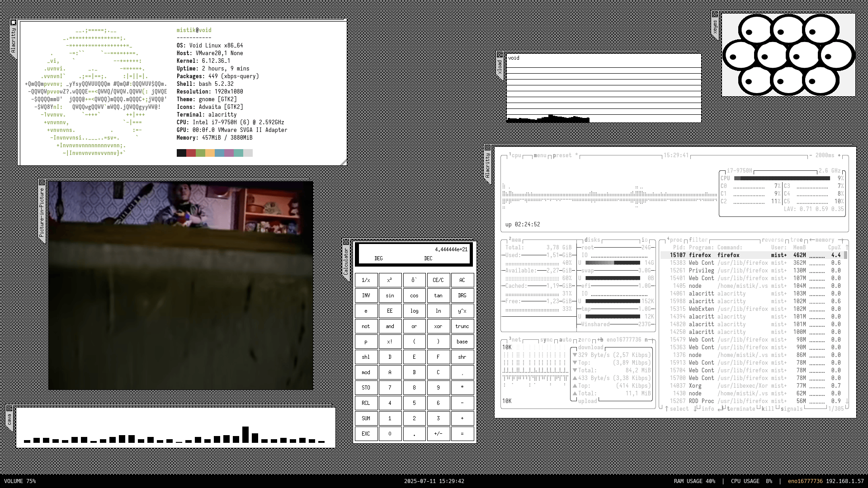Click the multiply * key in Calculator
This screenshot has height=488, width=868.
click(x=462, y=388)
